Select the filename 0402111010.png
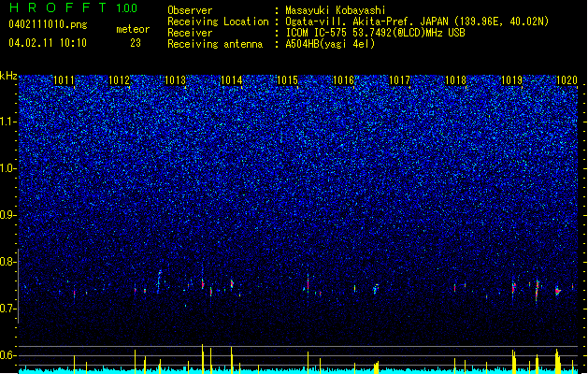 point(48,24)
